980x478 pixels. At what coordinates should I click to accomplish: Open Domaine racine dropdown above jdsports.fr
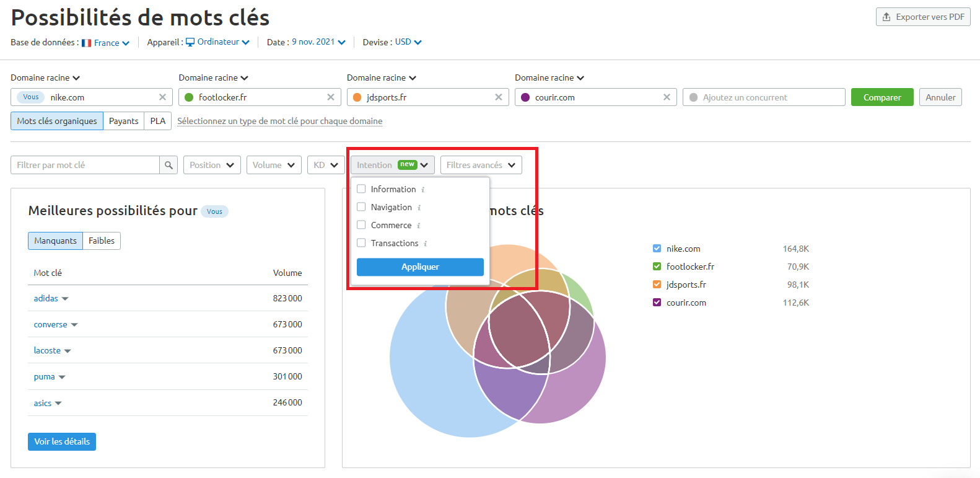[x=382, y=78]
